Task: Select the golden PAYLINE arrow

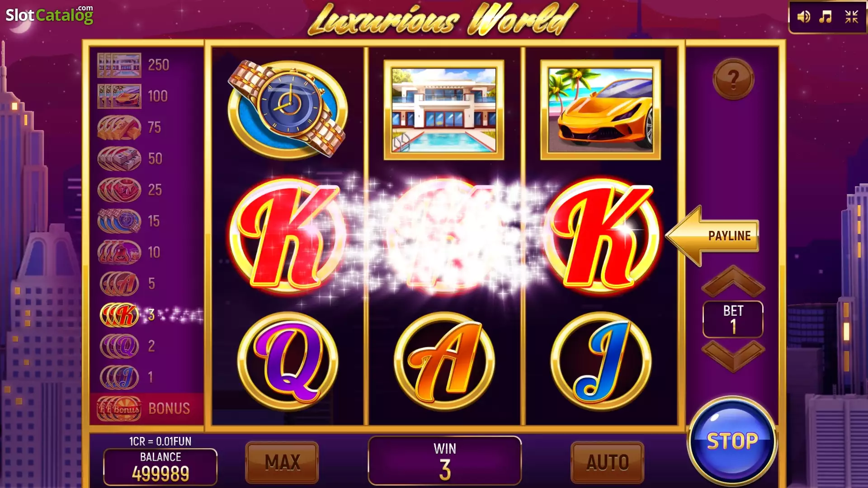Action: tap(712, 236)
